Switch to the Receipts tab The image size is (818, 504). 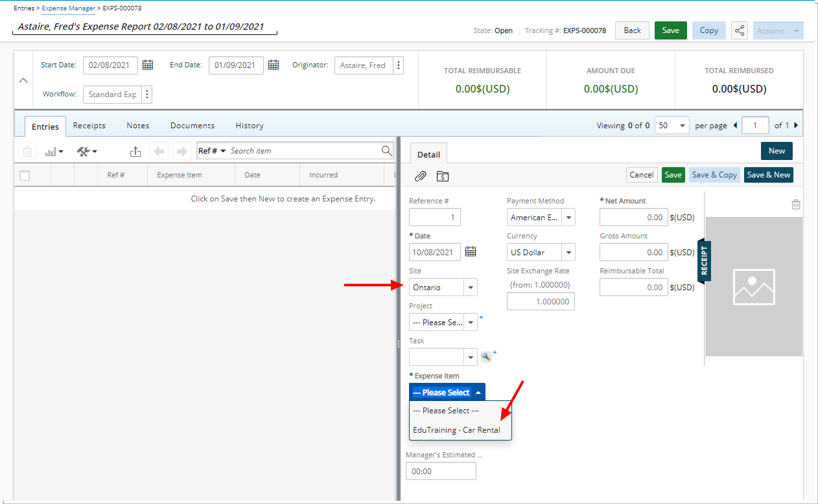pos(89,126)
